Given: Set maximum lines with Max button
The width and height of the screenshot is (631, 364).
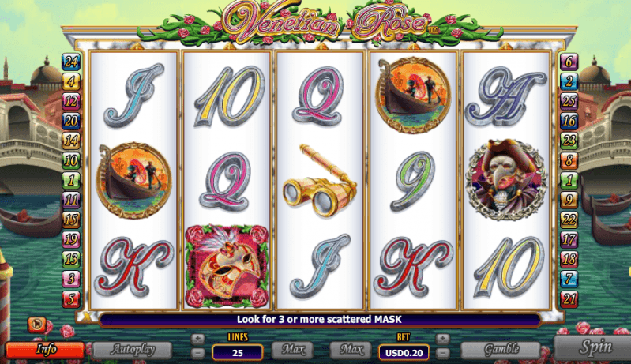Looking at the screenshot, I should [x=292, y=350].
